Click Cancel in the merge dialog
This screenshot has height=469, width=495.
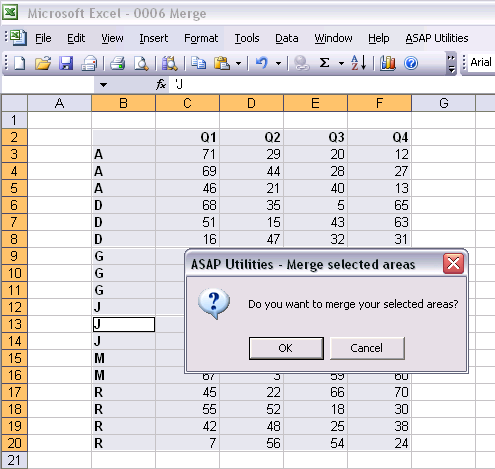pyautogui.click(x=367, y=348)
